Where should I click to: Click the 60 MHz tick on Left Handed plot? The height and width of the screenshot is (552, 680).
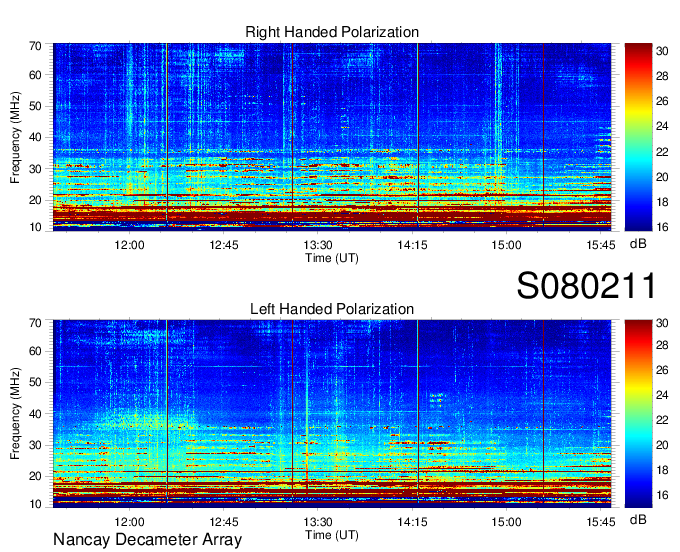(x=35, y=351)
